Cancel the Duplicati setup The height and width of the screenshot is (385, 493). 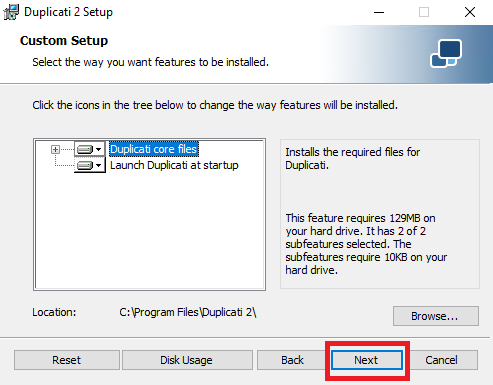(441, 360)
